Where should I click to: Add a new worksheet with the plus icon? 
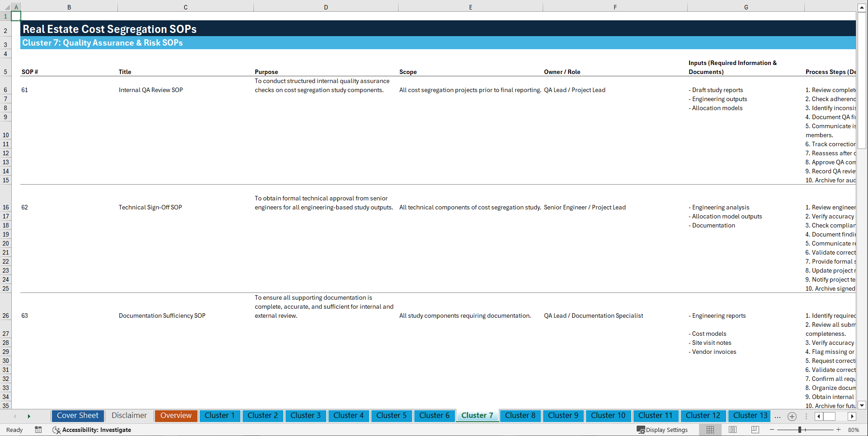pyautogui.click(x=792, y=416)
